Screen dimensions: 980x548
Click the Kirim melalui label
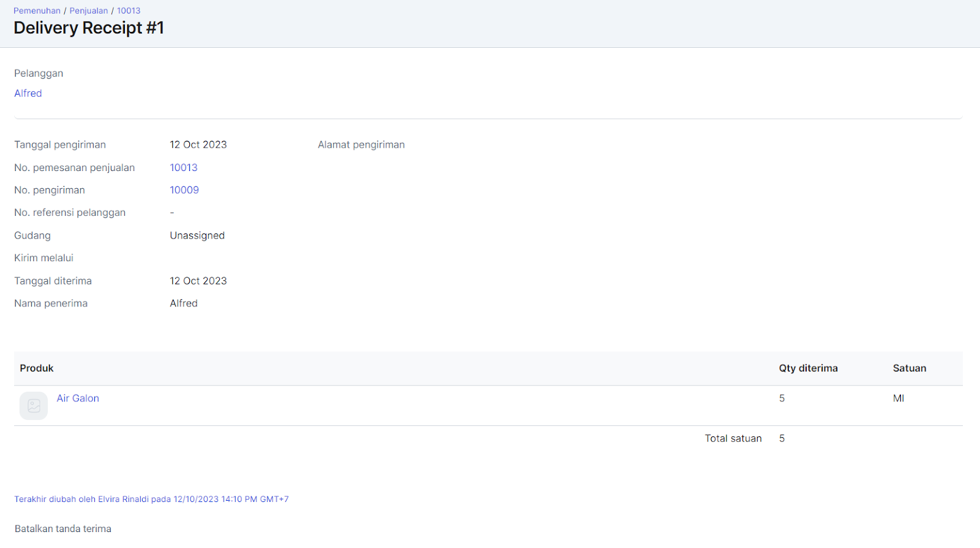coord(43,258)
